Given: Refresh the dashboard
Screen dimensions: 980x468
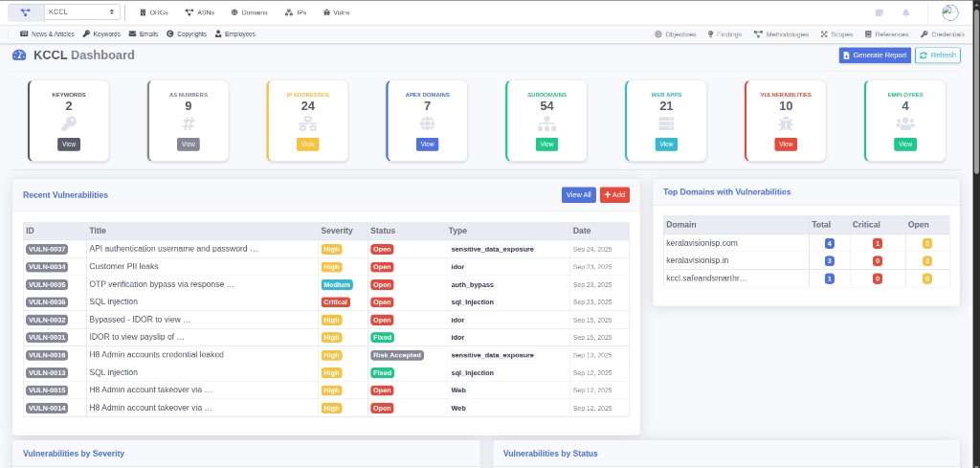Looking at the screenshot, I should 938,55.
